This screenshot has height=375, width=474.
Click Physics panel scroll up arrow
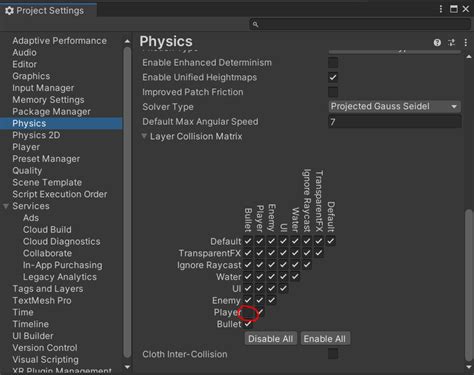coord(469,57)
